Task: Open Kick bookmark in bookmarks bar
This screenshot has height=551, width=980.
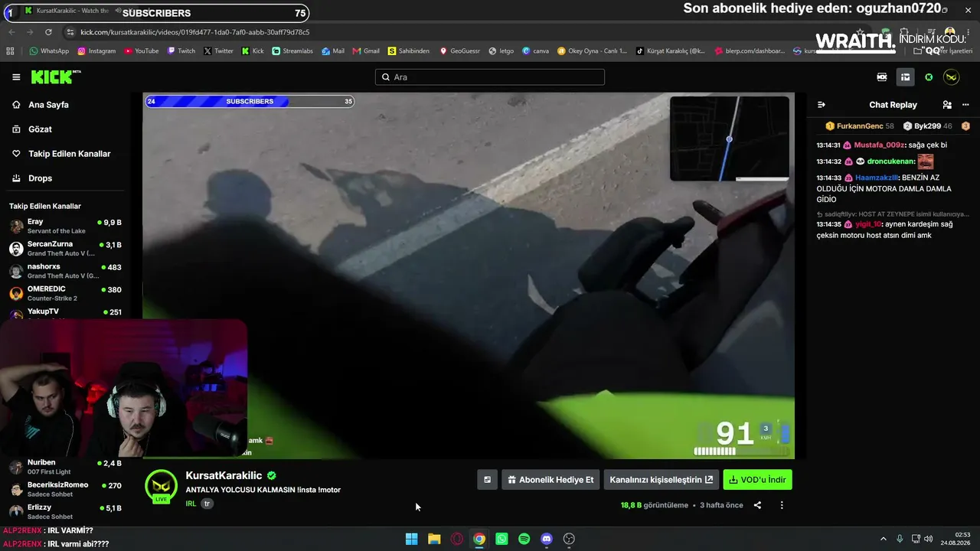Action: [x=253, y=51]
